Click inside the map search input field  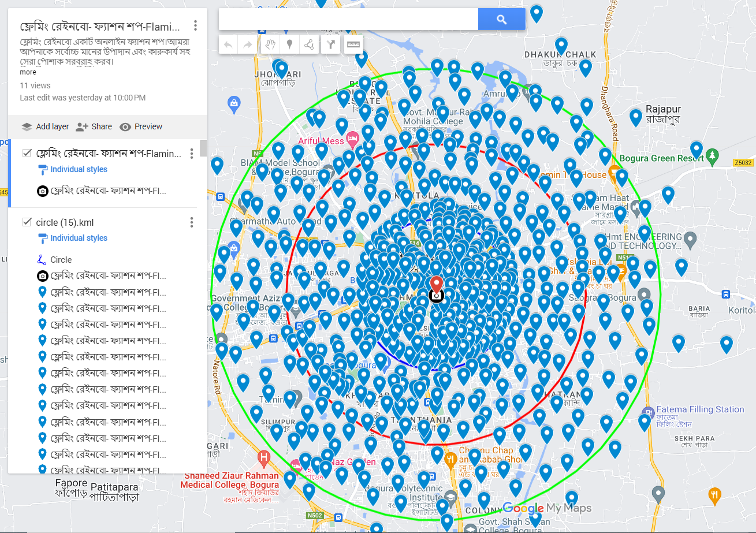(347, 18)
